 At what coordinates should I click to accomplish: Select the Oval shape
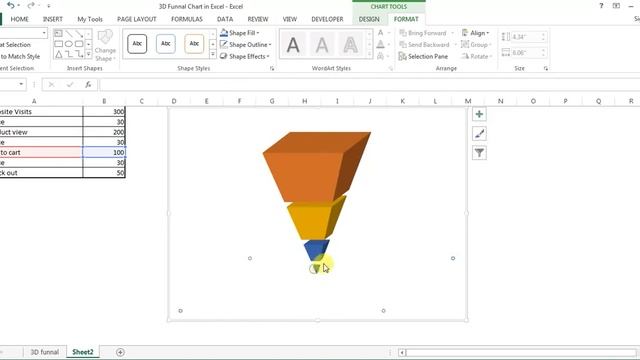69,44
